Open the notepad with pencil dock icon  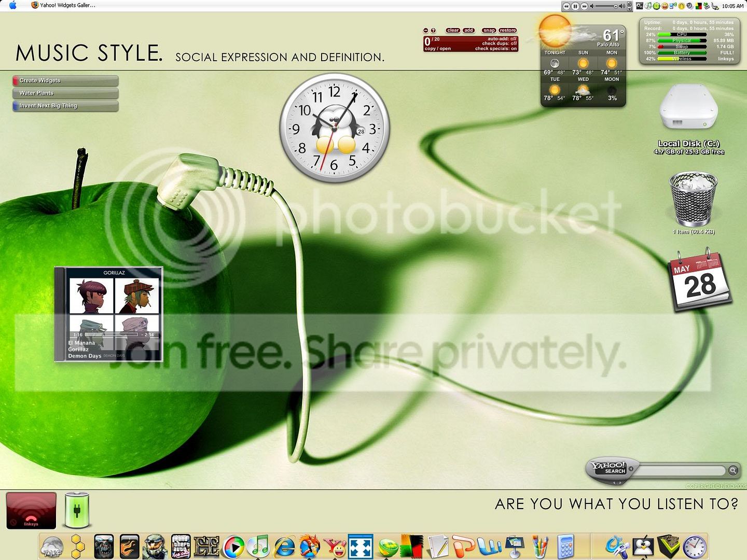point(438,547)
